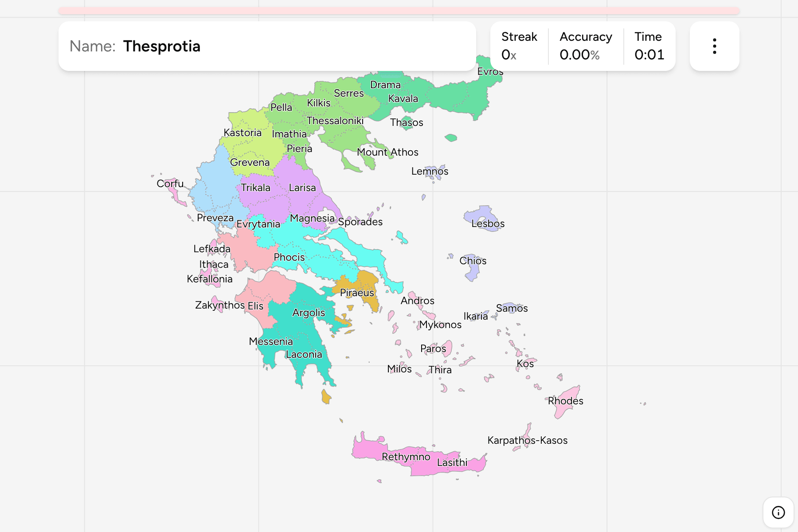Click the Trikala region label
Viewport: 798px width, 532px height.
tap(255, 188)
